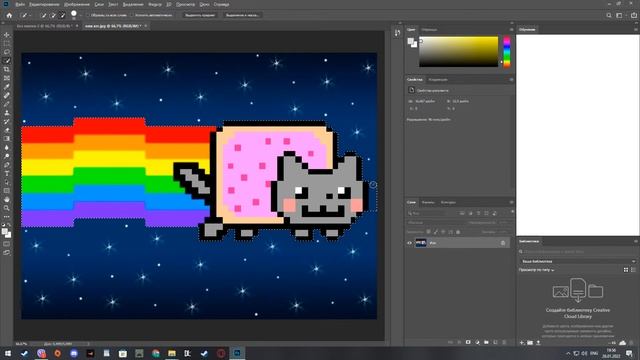This screenshot has height=360, width=640.
Task: Open the Color panel flyout menu
Action: [x=511, y=29]
